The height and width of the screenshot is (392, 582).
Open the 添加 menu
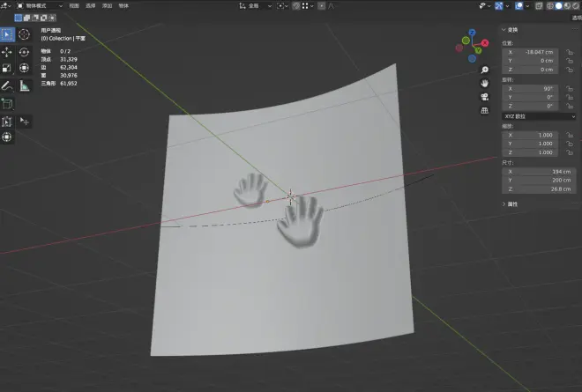pyautogui.click(x=106, y=5)
